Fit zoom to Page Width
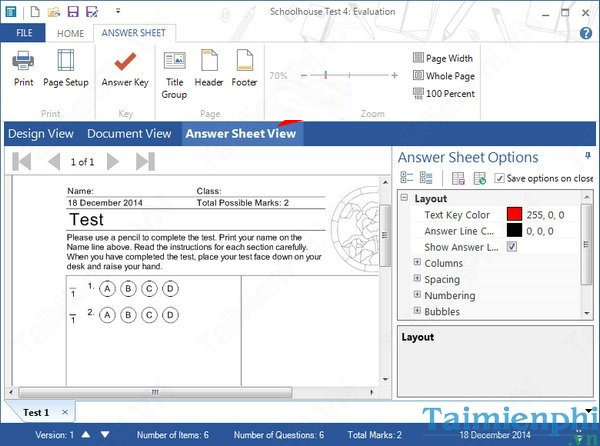 [x=443, y=58]
